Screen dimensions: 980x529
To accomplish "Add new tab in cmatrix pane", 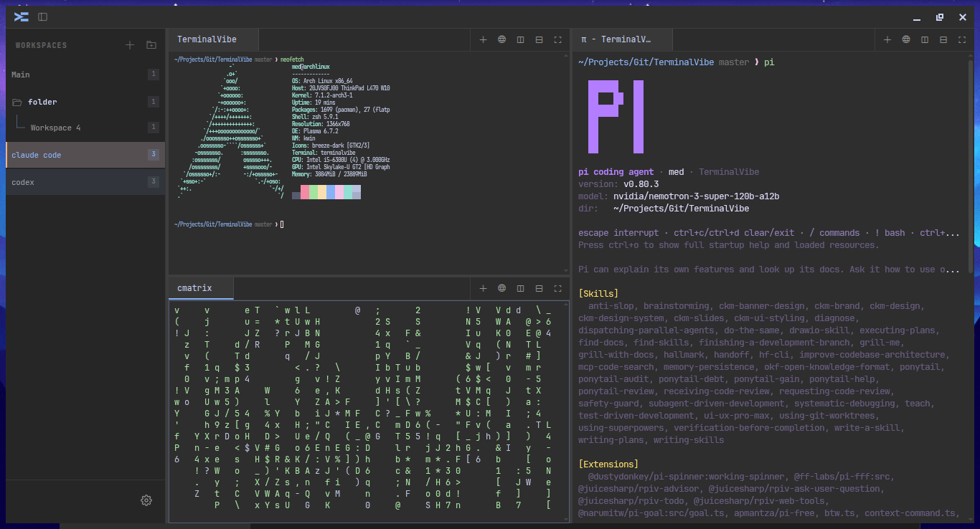I will pos(483,288).
